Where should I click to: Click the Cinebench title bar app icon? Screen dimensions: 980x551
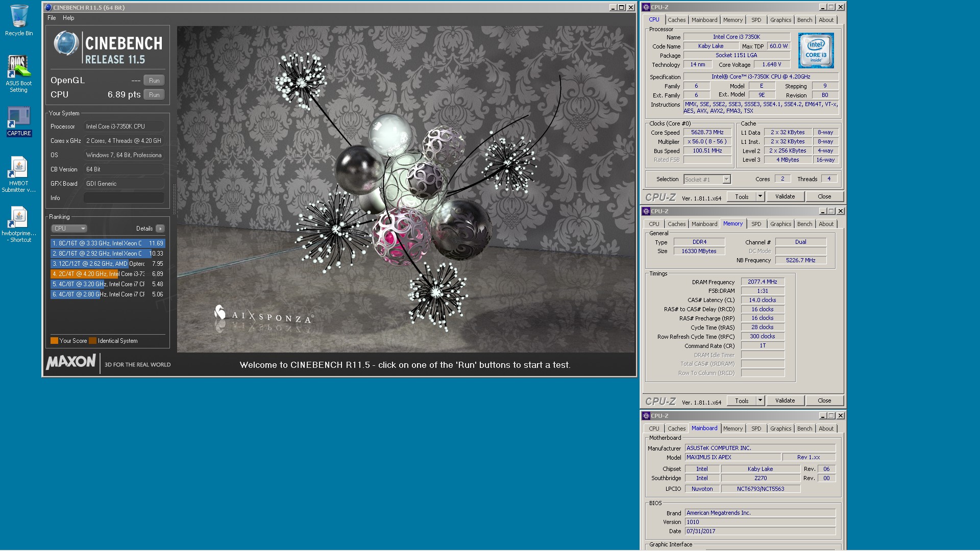click(x=48, y=8)
